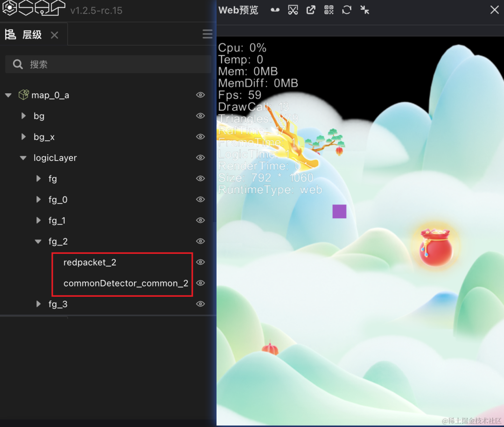Refresh the web preview

click(x=346, y=10)
